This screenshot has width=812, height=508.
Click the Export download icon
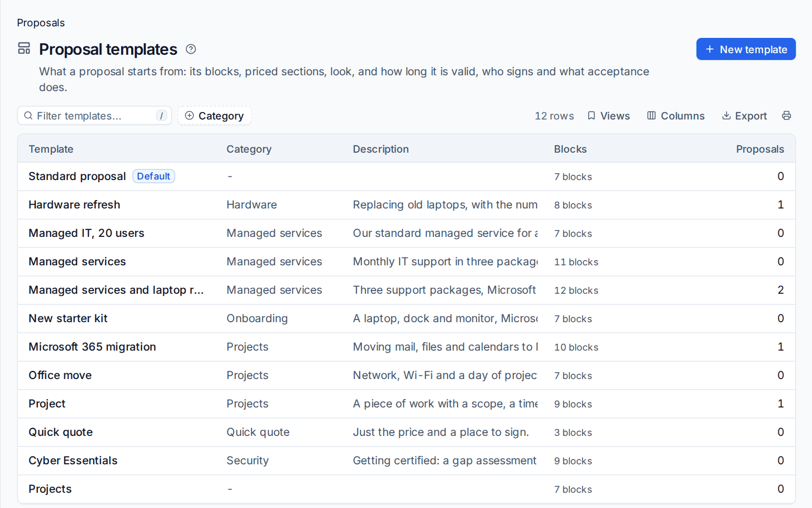[x=726, y=116]
